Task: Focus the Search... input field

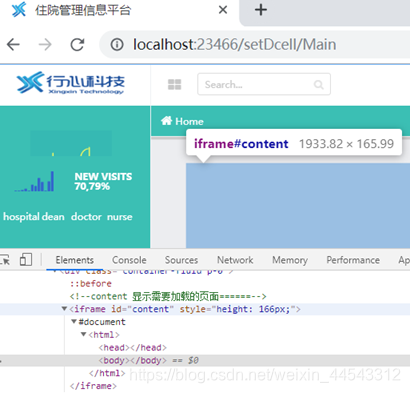Action: [264, 84]
